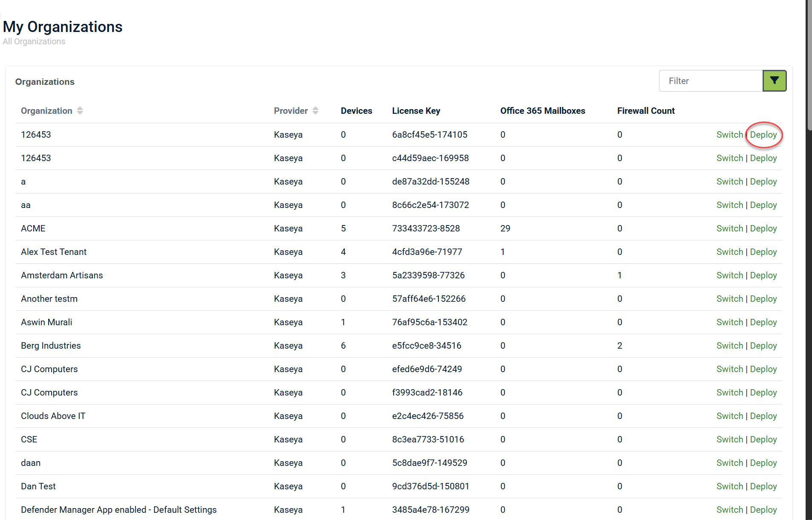Deploy to Clouds Above IT
Image resolution: width=812 pixels, height=520 pixels.
[x=763, y=416]
